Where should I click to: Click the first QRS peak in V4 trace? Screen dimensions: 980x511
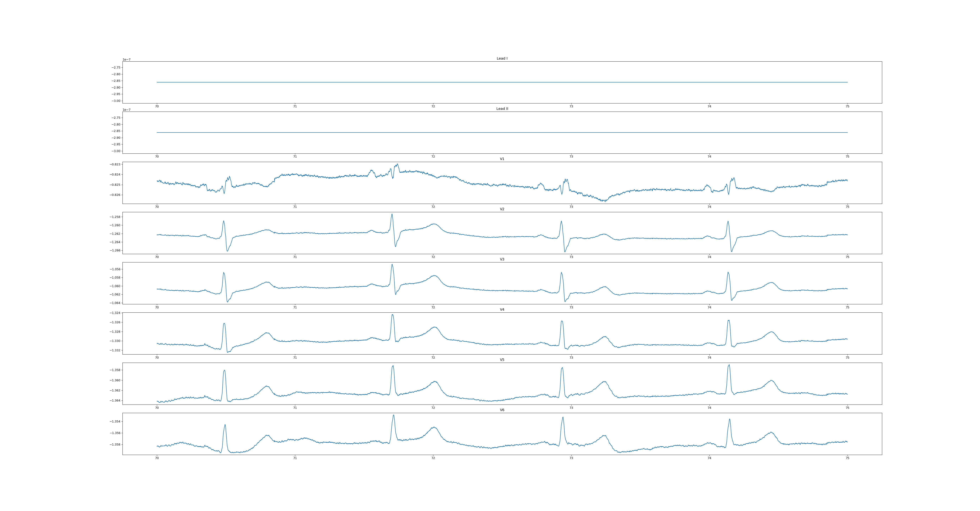[x=224, y=324]
